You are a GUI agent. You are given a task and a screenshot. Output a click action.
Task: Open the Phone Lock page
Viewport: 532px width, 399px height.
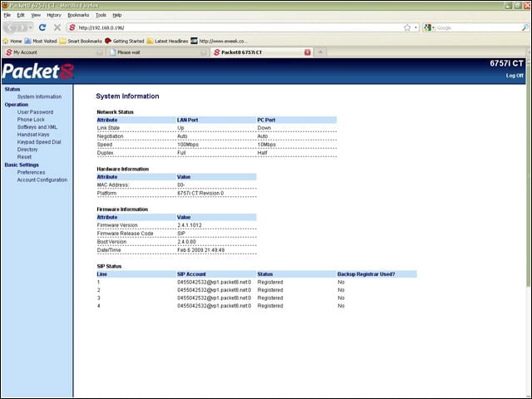pos(31,120)
